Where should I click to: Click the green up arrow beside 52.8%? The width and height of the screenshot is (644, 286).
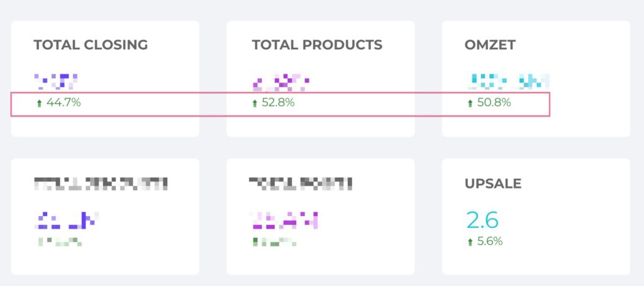point(255,103)
